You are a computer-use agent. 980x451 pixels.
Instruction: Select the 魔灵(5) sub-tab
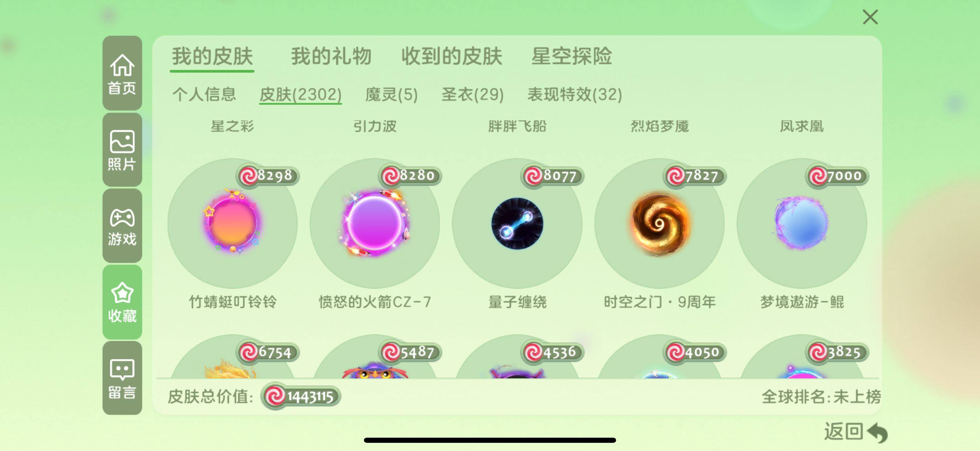pos(391,94)
